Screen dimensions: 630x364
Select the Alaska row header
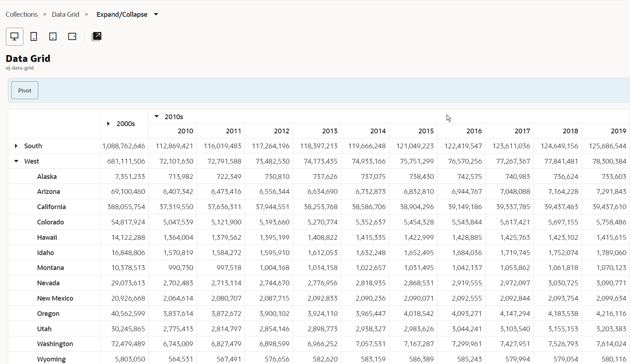click(54, 176)
